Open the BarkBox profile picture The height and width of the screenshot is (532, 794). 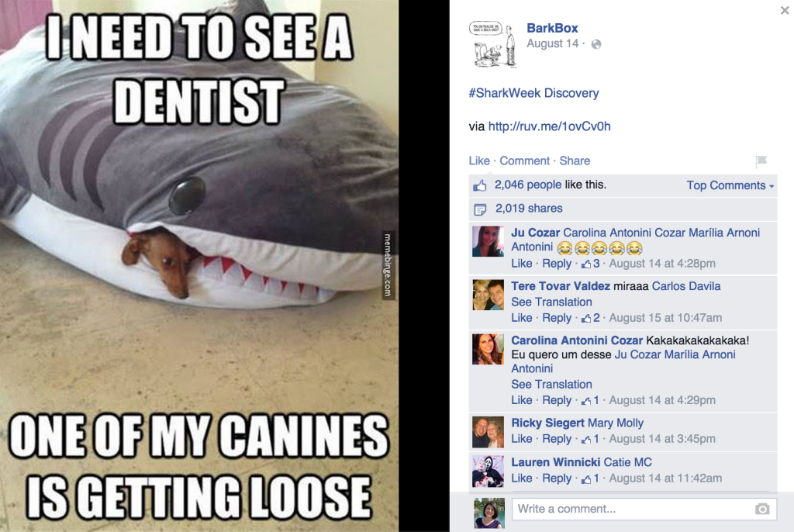tap(493, 44)
